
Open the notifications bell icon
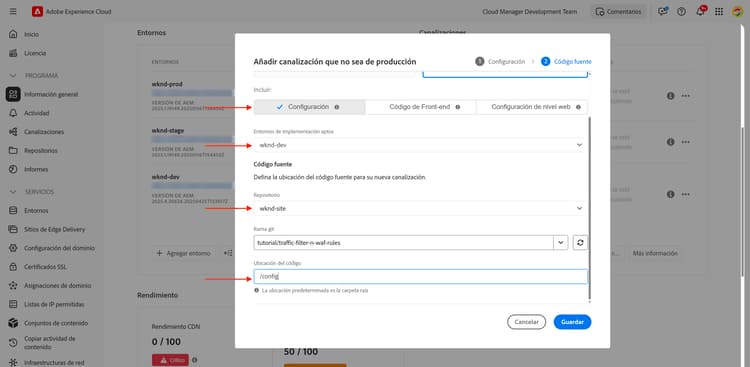pyautogui.click(x=700, y=11)
